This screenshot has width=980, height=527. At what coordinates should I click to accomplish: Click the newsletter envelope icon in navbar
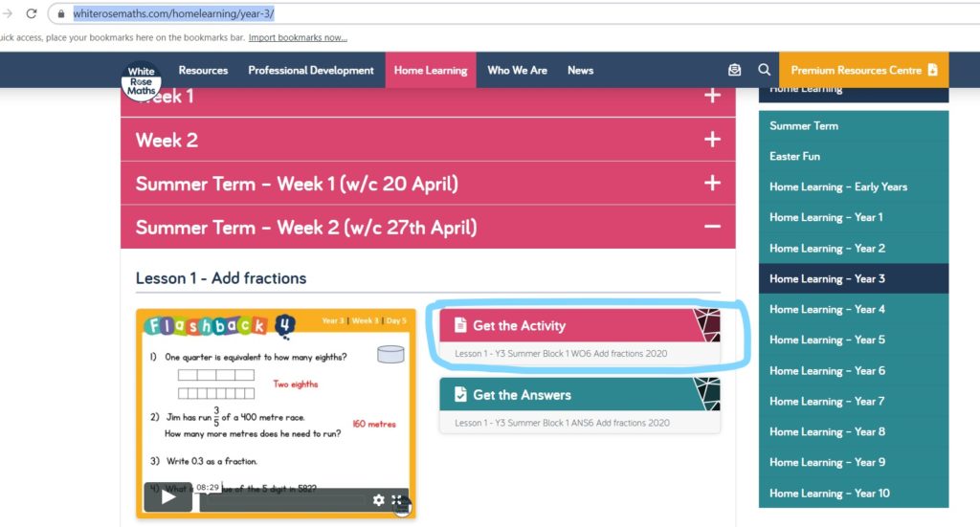point(734,70)
